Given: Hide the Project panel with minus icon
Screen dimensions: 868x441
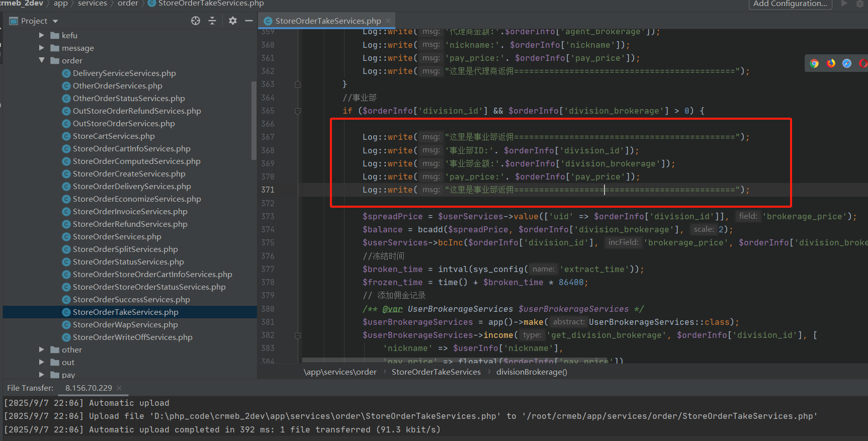Looking at the screenshot, I should (248, 21).
